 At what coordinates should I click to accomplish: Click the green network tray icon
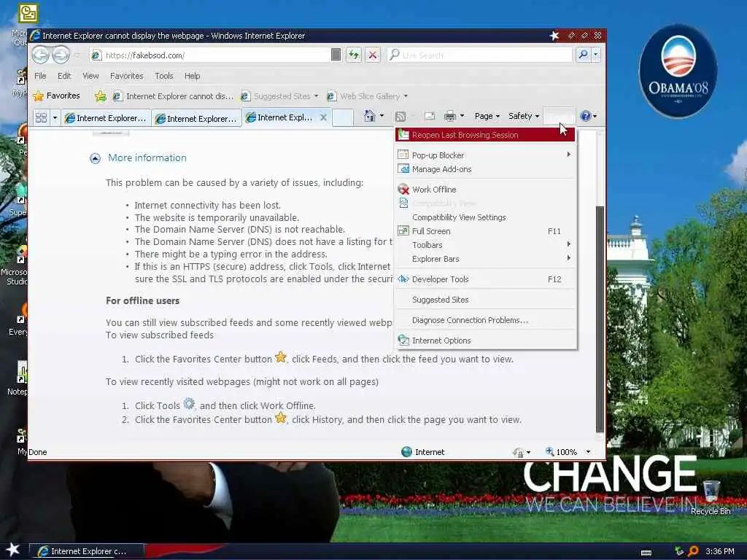point(679,551)
